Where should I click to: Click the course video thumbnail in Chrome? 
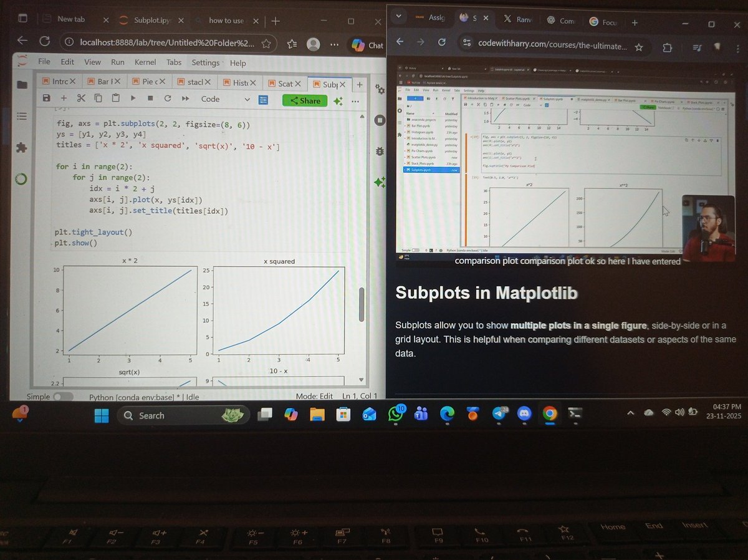[x=565, y=165]
